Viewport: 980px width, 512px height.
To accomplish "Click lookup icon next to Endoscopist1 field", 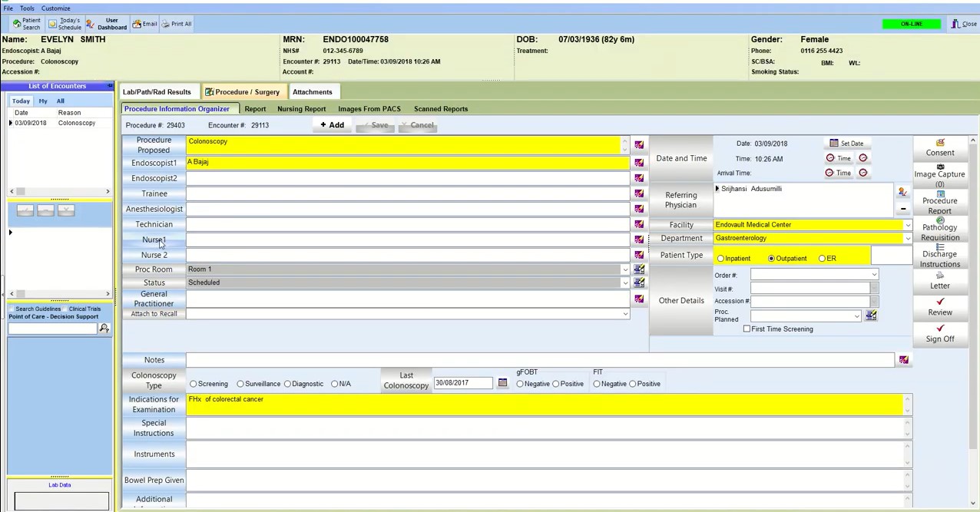I will coord(639,163).
